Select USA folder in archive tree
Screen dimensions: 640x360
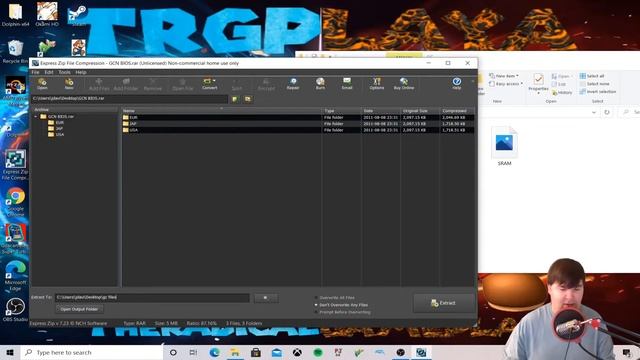pyautogui.click(x=56, y=134)
